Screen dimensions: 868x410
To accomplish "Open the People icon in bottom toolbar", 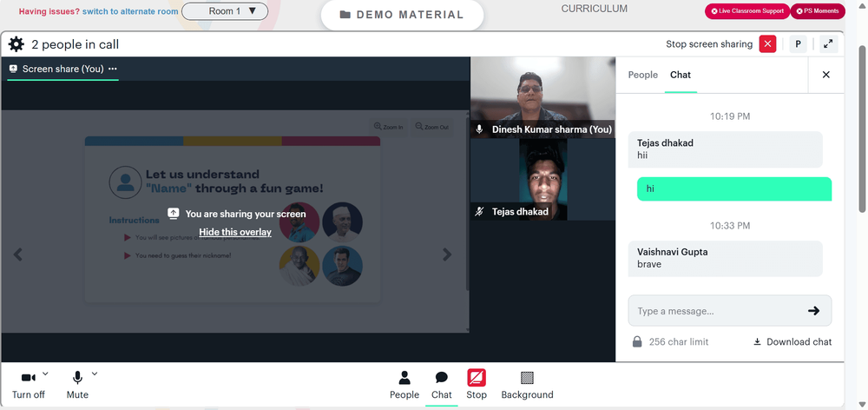I will point(404,378).
